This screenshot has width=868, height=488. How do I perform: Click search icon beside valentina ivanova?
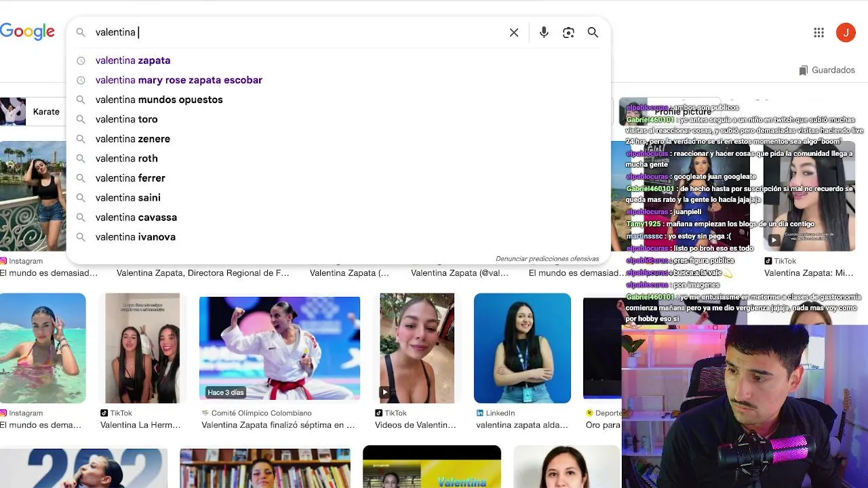click(x=81, y=237)
